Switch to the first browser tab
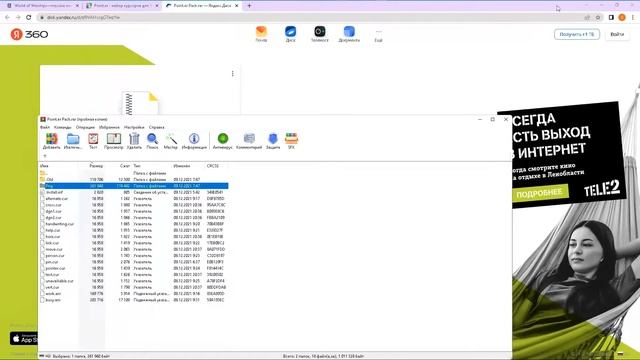Image resolution: width=640 pixels, height=360 pixels. (x=42, y=6)
